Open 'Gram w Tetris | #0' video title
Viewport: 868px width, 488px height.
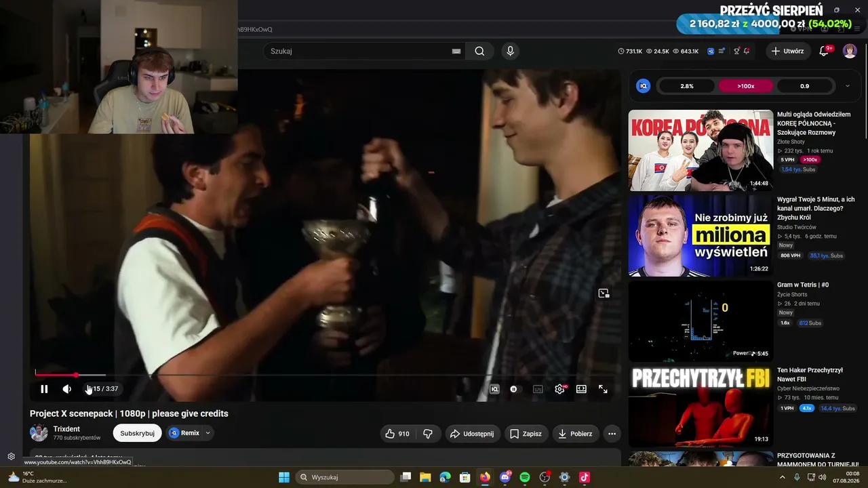pos(803,285)
